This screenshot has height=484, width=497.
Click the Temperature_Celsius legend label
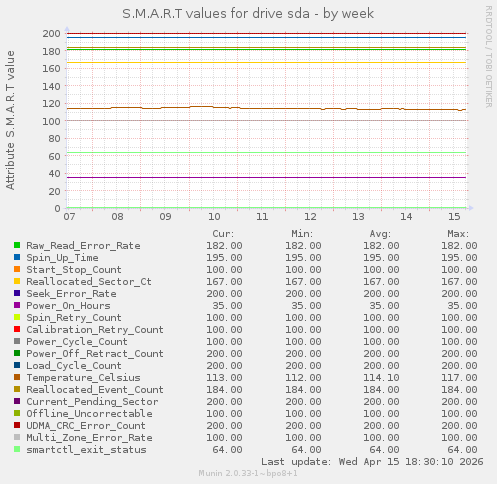[83, 378]
